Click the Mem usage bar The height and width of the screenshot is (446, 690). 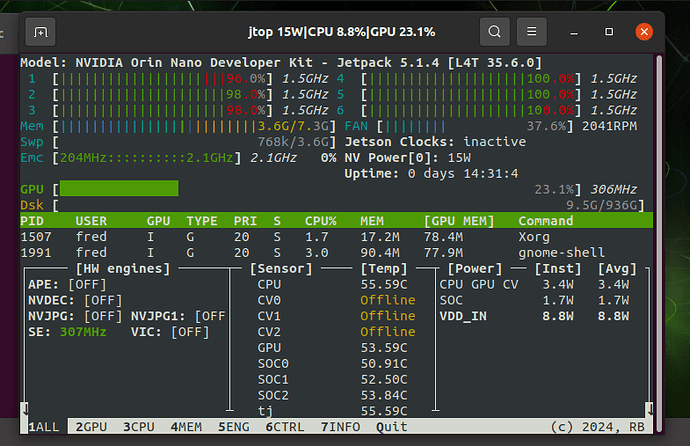(194, 126)
